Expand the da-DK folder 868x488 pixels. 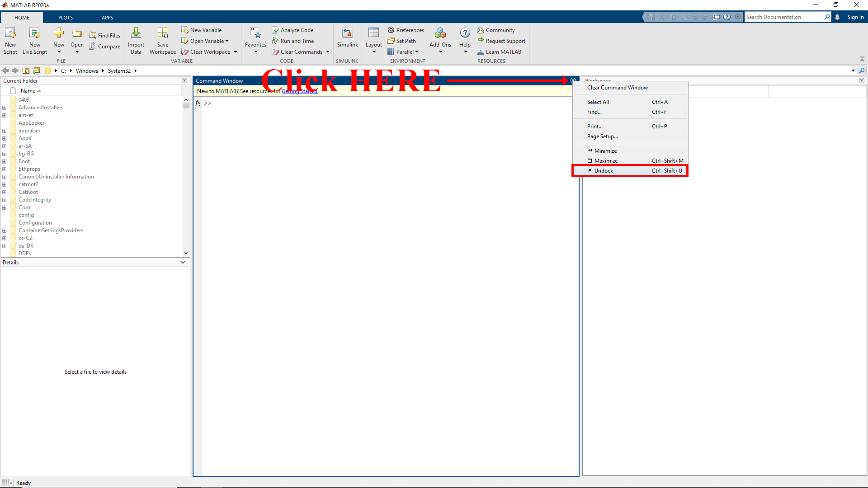tap(5, 246)
